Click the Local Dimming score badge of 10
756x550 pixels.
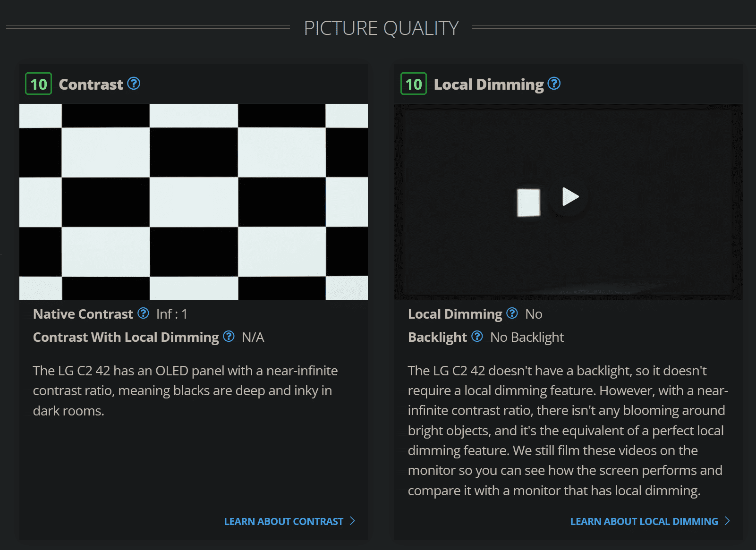tap(414, 84)
